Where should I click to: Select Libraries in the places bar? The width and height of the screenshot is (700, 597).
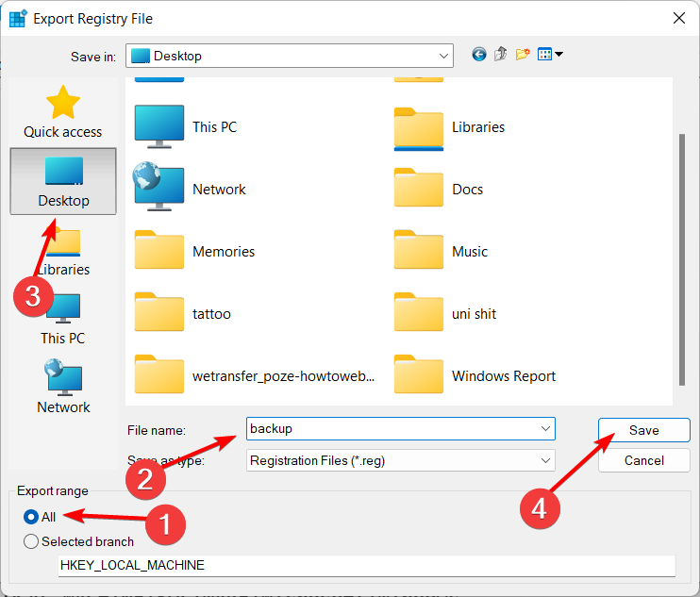click(x=63, y=251)
